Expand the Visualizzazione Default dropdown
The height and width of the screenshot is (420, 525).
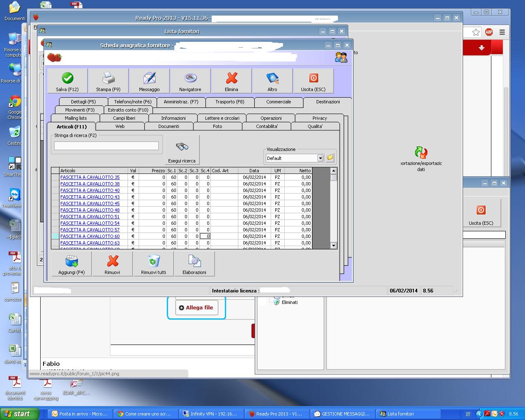tap(320, 158)
